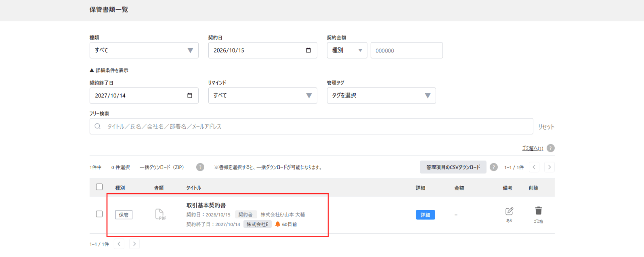Viewport: 644px width, 257px height.
Task: Click the calendar icon in 契約終了日 field
Action: [190, 95]
